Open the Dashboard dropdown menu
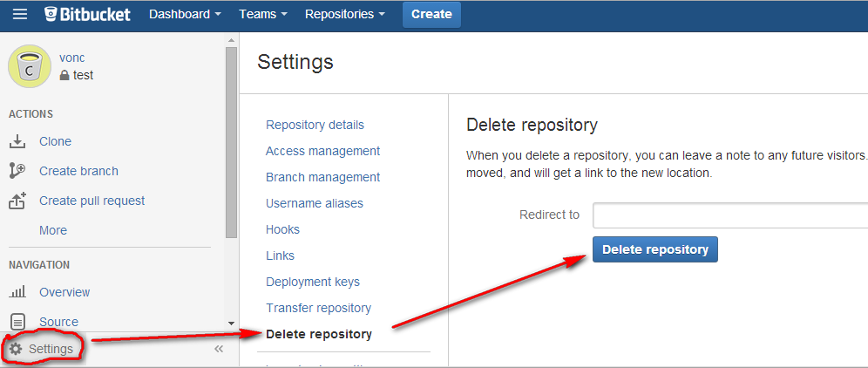The image size is (868, 368). pyautogui.click(x=184, y=14)
